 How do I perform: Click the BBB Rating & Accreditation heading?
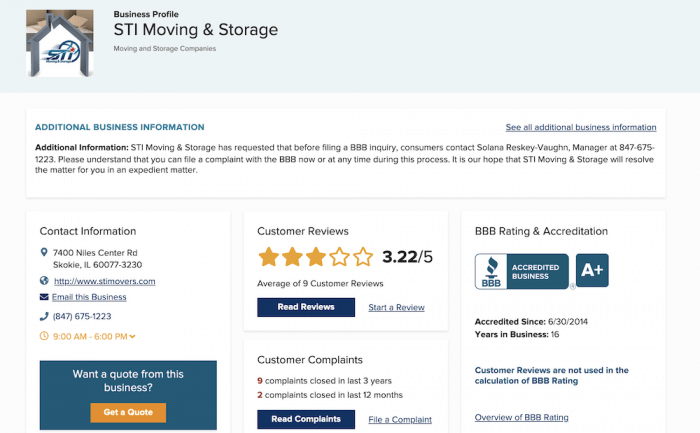click(x=541, y=231)
